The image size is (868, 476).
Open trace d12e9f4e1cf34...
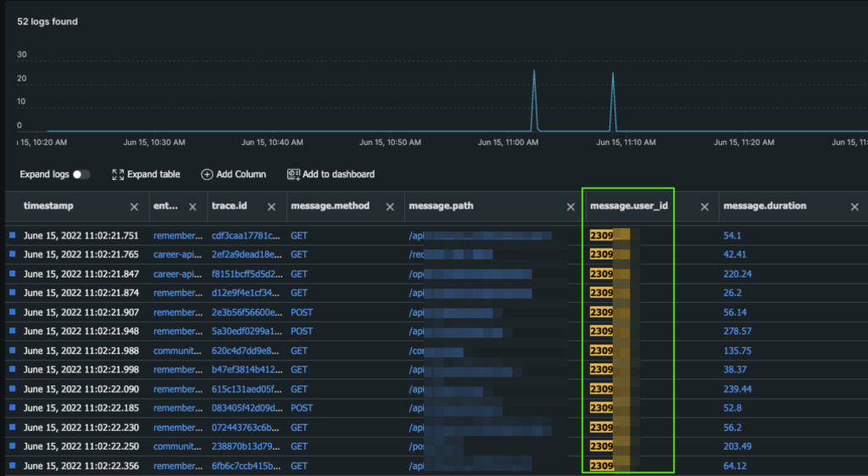tap(247, 293)
